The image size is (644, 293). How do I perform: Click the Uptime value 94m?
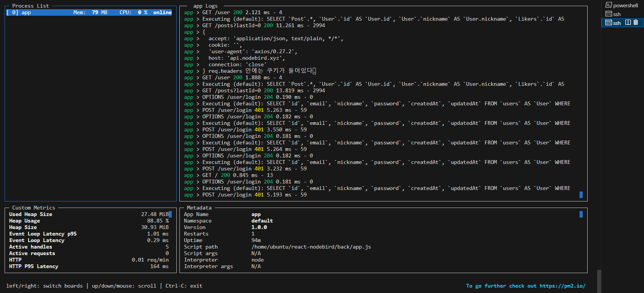pos(256,241)
